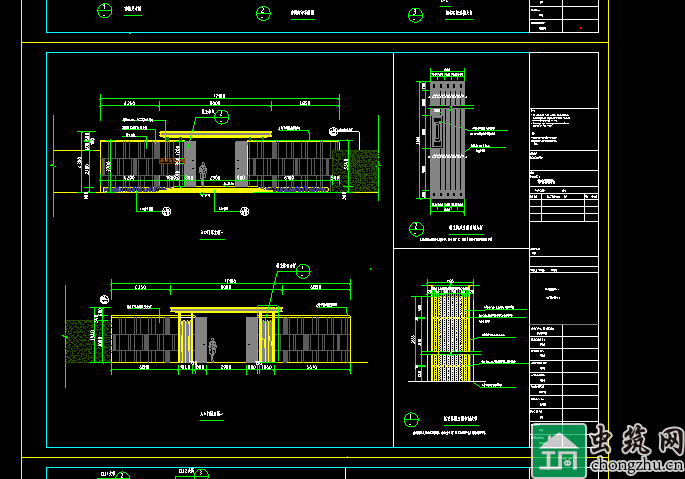Viewport: 685px width, 479px height.
Task: Click the detail callout circle above the lower elevation
Action: (304, 270)
